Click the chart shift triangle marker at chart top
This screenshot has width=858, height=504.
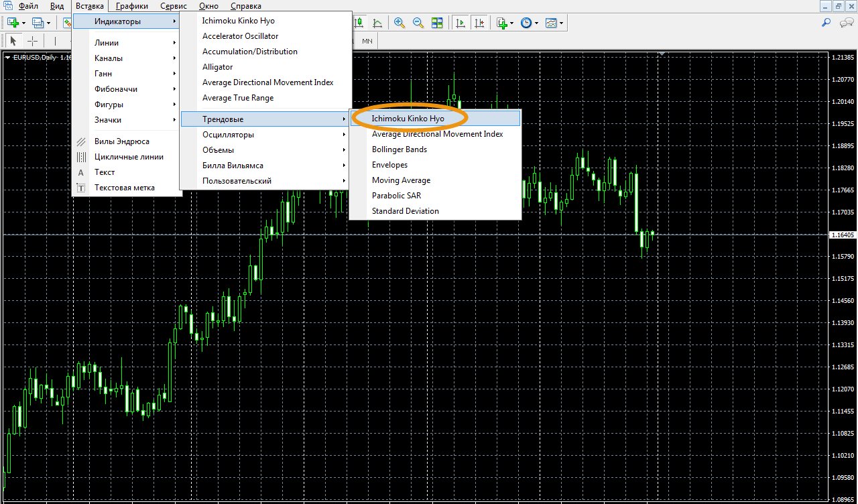[x=662, y=54]
